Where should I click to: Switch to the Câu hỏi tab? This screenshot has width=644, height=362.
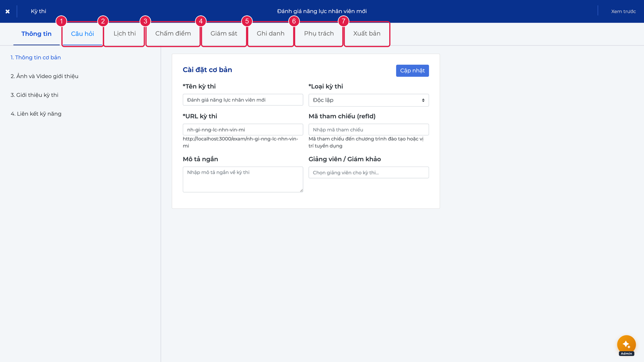coord(83,34)
